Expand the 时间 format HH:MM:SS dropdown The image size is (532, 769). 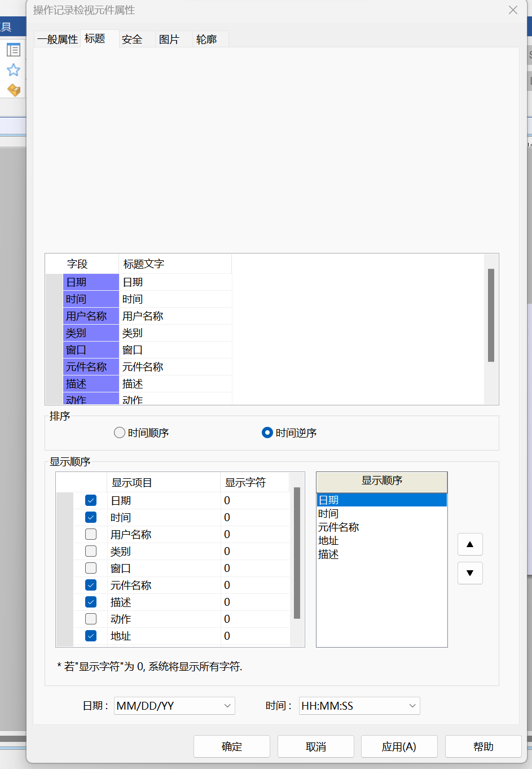pyautogui.click(x=359, y=706)
